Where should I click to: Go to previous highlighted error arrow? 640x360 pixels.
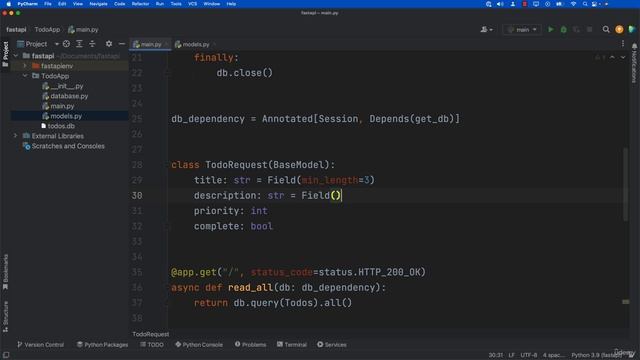612,58
